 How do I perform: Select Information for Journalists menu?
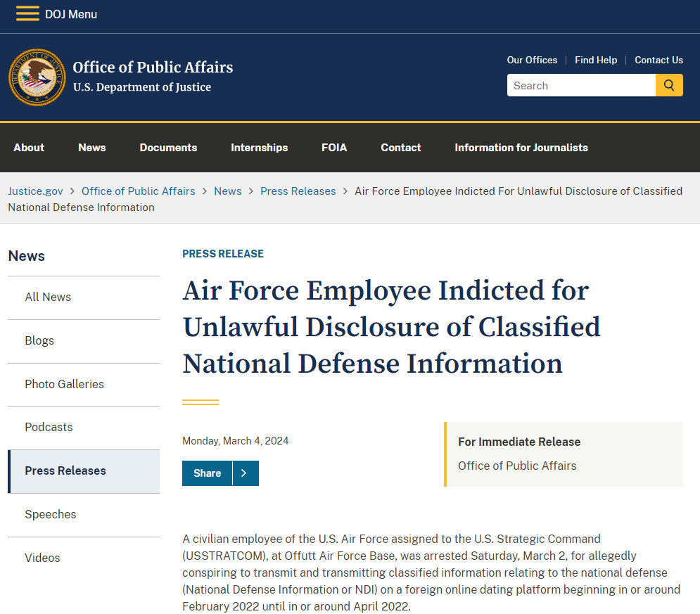pos(521,148)
